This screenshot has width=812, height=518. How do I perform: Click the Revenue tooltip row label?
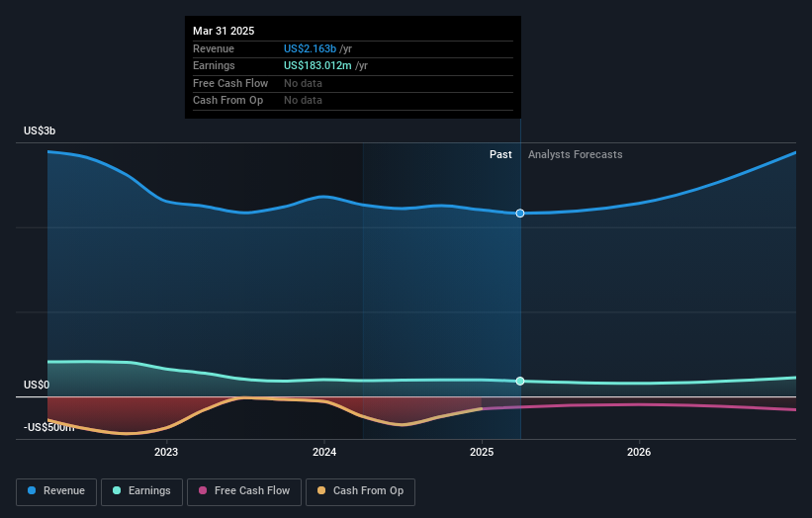tap(214, 48)
